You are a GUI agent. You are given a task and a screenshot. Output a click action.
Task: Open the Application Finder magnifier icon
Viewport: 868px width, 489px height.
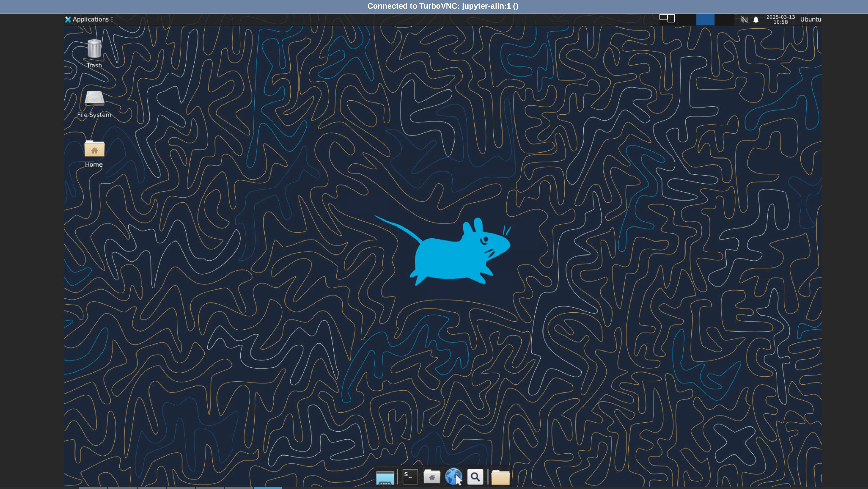[475, 477]
